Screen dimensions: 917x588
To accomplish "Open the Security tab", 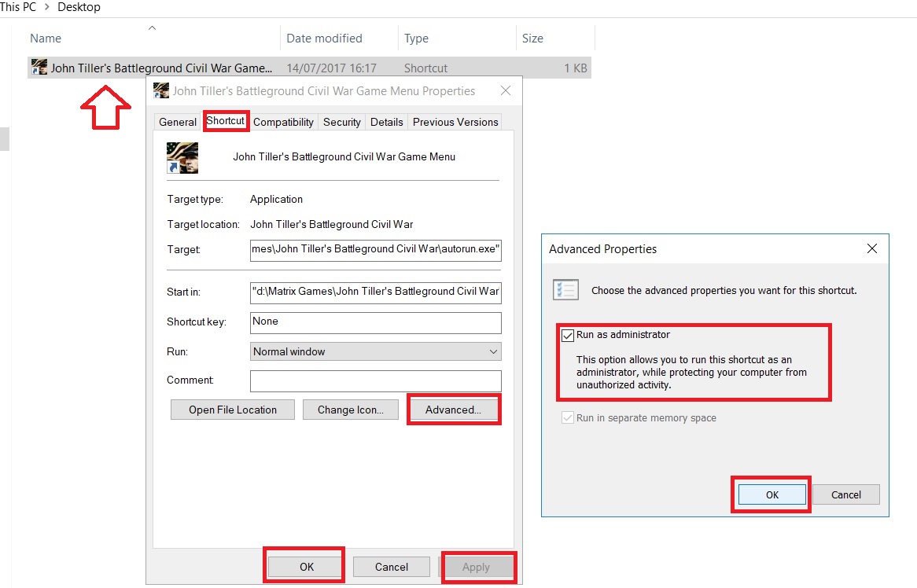I will click(342, 122).
